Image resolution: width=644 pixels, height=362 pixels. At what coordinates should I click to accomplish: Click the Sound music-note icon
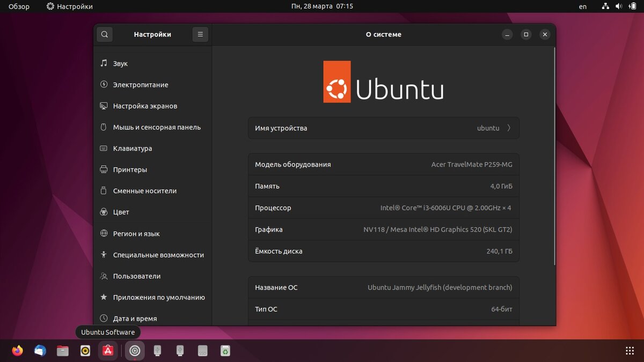(104, 63)
